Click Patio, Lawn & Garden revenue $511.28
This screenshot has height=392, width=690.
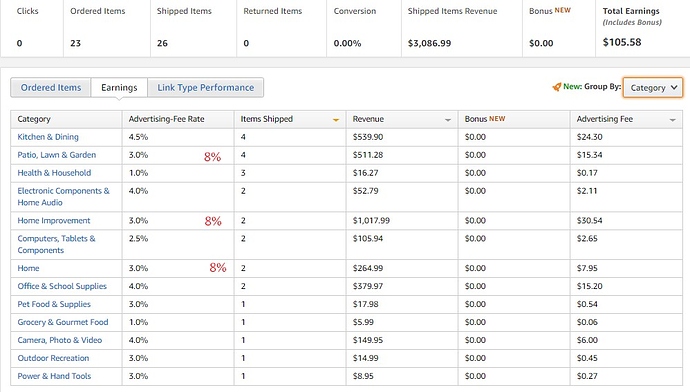pyautogui.click(x=368, y=155)
